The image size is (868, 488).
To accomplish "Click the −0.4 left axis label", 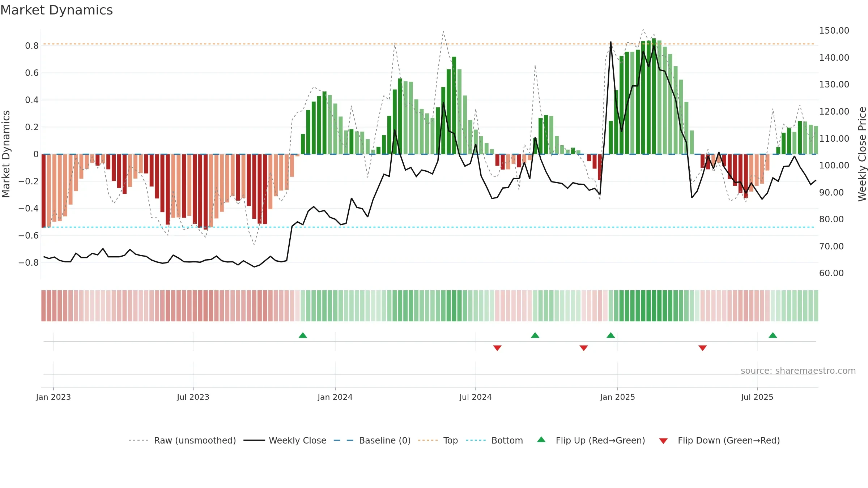I will point(29,208).
